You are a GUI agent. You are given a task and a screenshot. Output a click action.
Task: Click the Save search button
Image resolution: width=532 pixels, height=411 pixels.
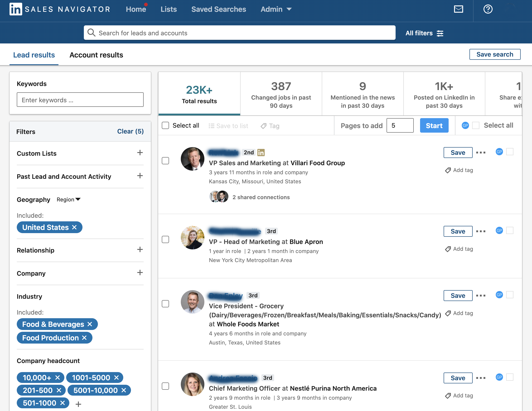pos(495,54)
